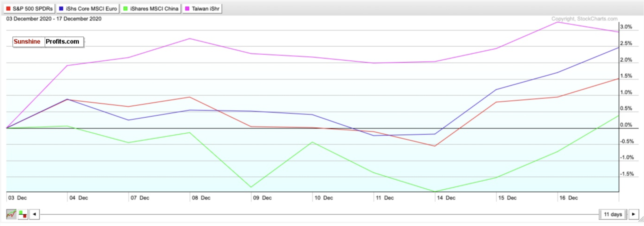
Task: Select the line chart mode icon
Action: point(11,214)
